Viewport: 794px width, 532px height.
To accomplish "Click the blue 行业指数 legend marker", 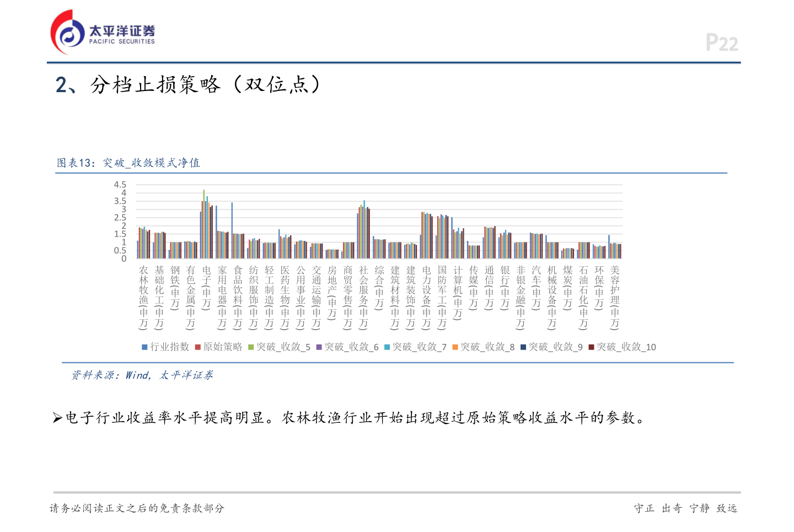I will click(x=144, y=347).
